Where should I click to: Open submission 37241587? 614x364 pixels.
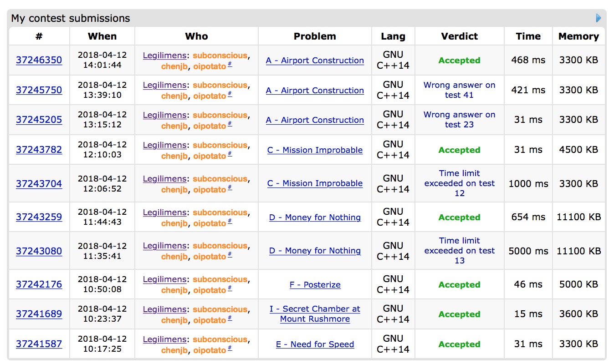coord(39,344)
